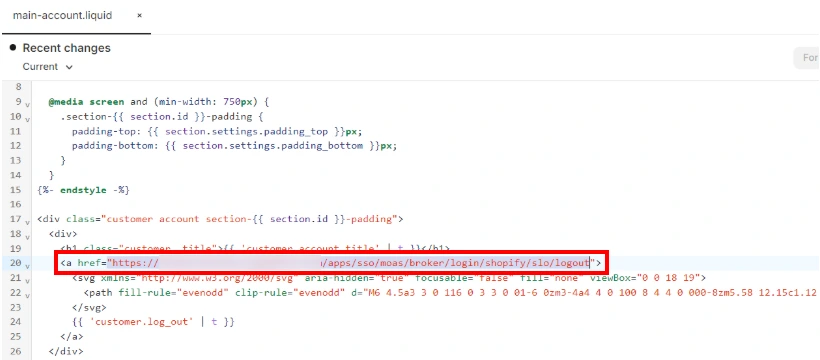Click line number 15 in gutter
The width and height of the screenshot is (820, 360).
pos(16,189)
